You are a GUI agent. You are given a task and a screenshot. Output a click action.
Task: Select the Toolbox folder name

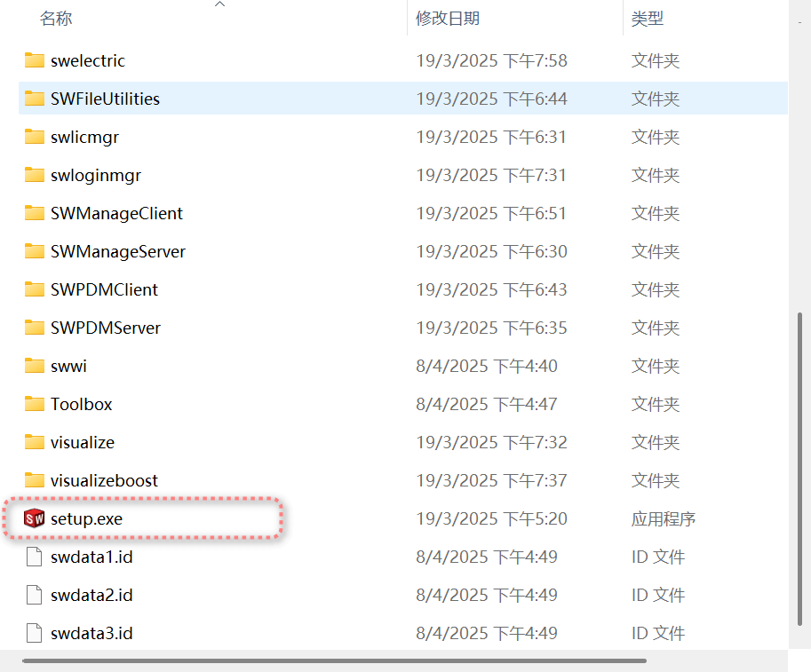pos(81,404)
